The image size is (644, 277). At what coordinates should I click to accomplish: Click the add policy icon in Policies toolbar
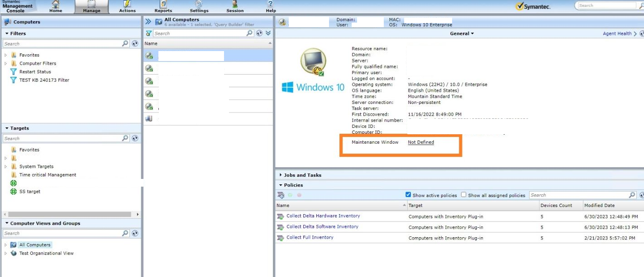pos(281,195)
